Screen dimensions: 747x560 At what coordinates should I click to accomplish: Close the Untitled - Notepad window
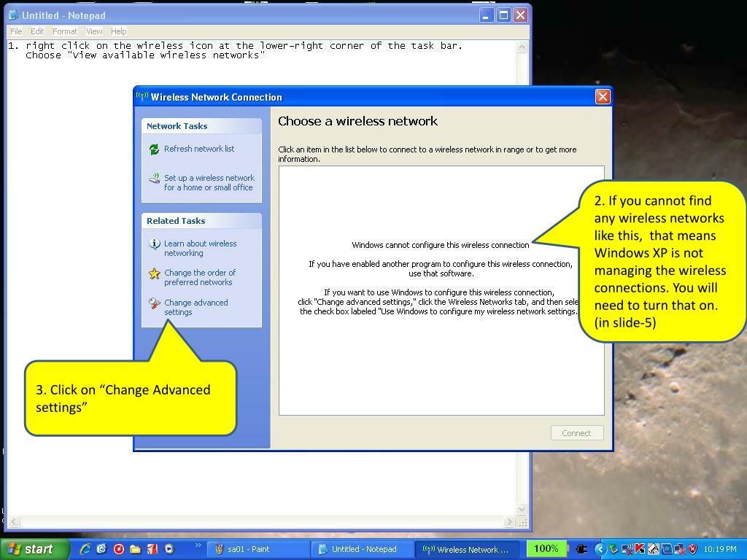521,15
